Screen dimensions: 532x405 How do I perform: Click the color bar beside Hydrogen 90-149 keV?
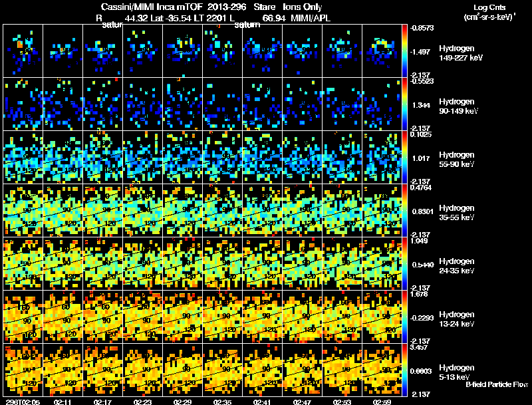click(404, 104)
